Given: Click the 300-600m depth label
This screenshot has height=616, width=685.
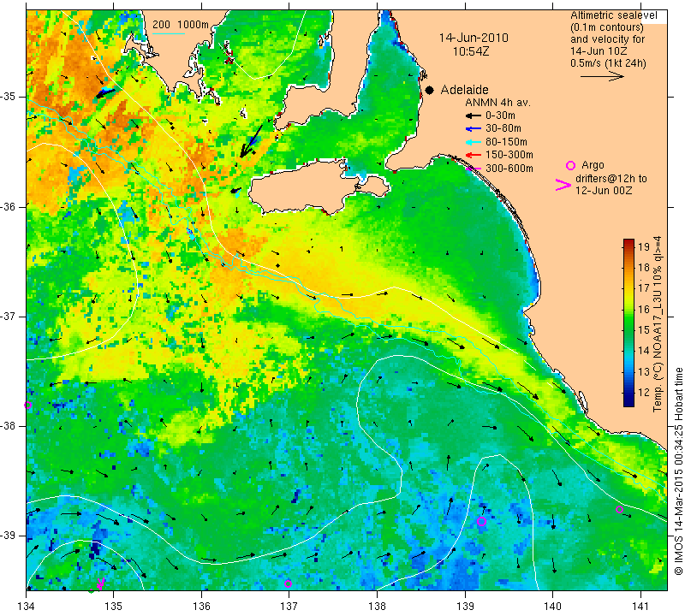Looking at the screenshot, I should coord(509,168).
